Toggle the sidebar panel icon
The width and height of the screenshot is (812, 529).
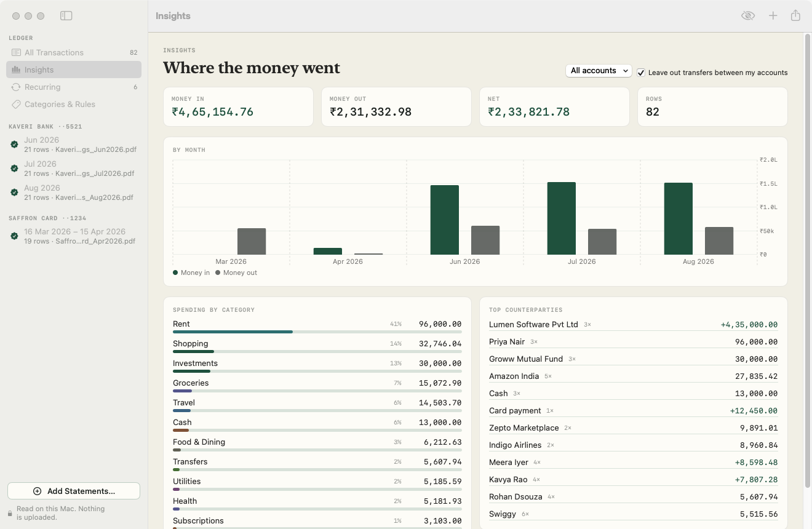pos(66,16)
